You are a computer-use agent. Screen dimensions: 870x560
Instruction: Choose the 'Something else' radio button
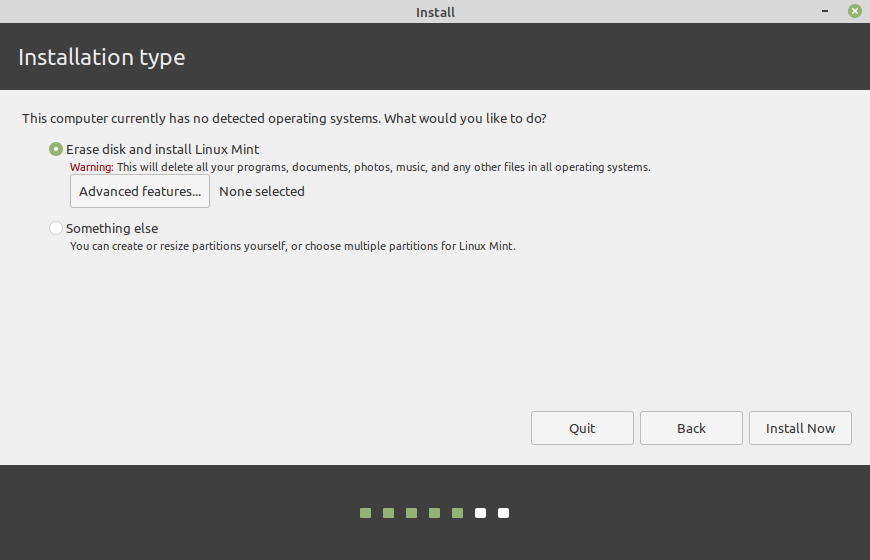tap(55, 228)
